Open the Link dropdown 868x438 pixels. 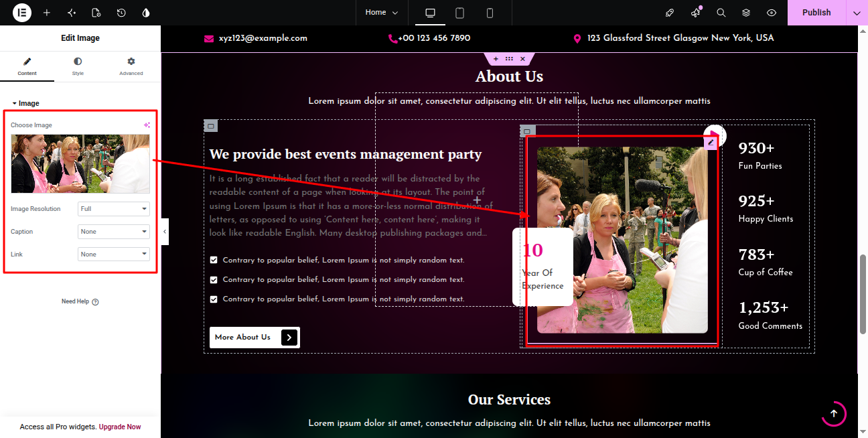tap(113, 254)
